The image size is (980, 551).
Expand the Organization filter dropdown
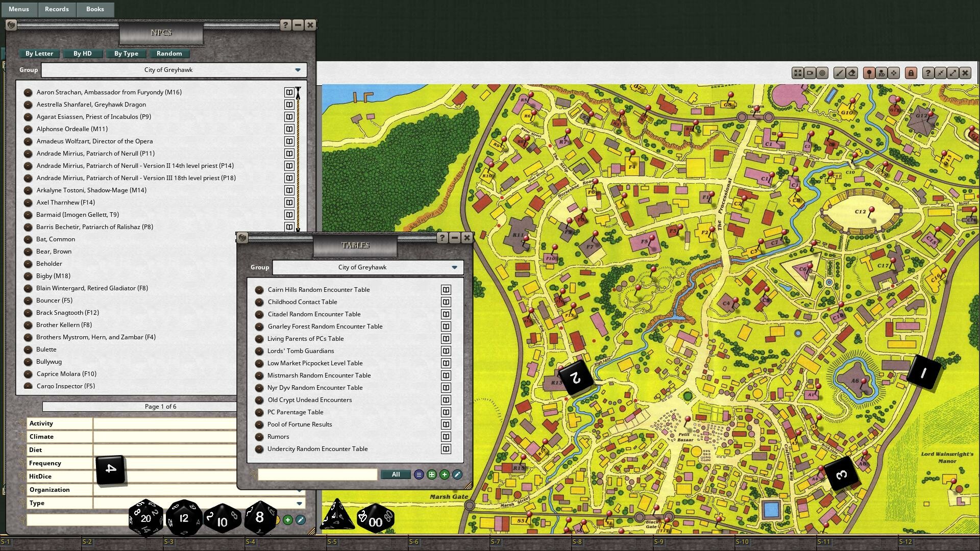[x=299, y=490]
